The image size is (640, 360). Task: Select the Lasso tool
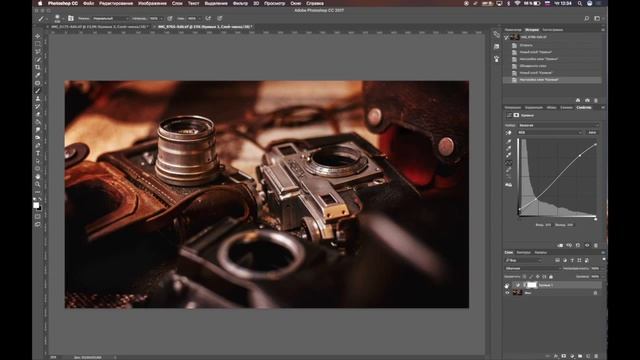[x=38, y=51]
